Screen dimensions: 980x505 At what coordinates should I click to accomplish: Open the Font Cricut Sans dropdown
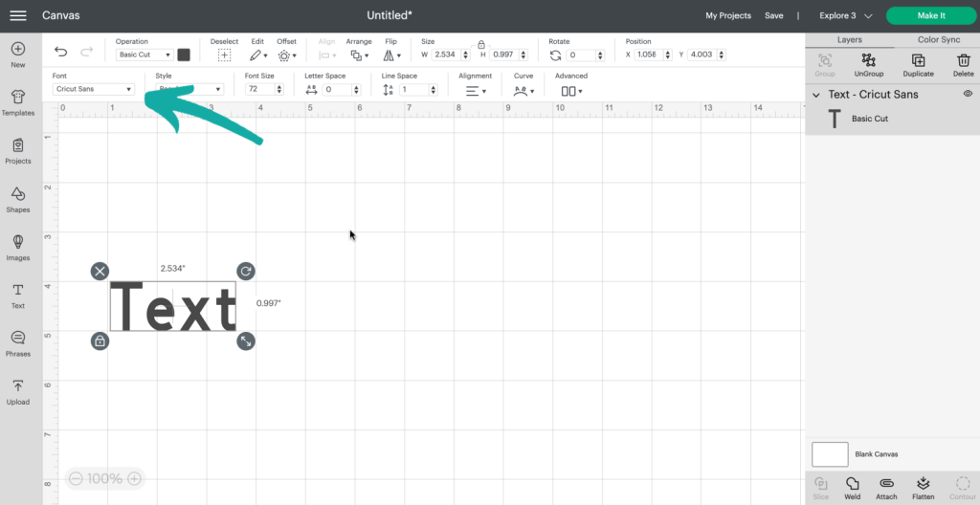(x=94, y=89)
